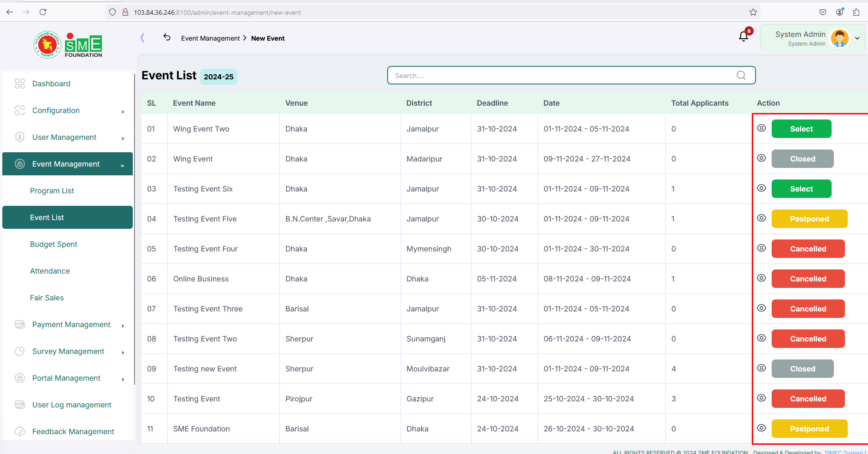This screenshot has height=454, width=868.
Task: Click the Portal Management icon
Action: point(20,378)
